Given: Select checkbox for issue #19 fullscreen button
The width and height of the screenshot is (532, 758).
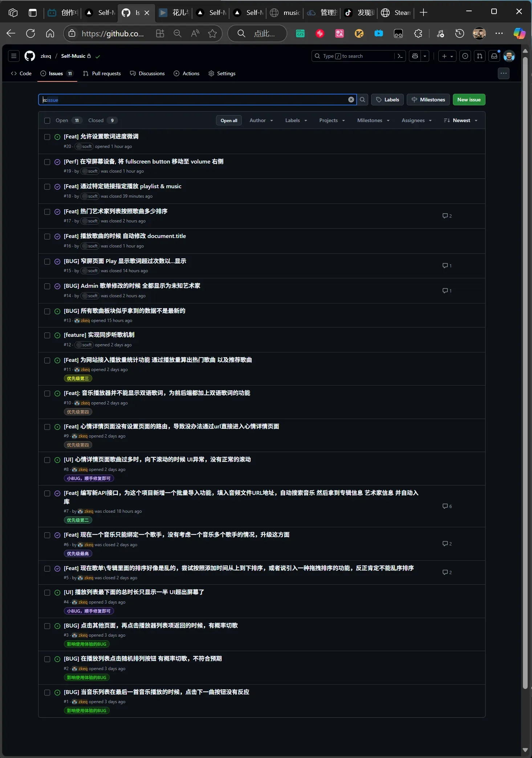Looking at the screenshot, I should click(47, 162).
